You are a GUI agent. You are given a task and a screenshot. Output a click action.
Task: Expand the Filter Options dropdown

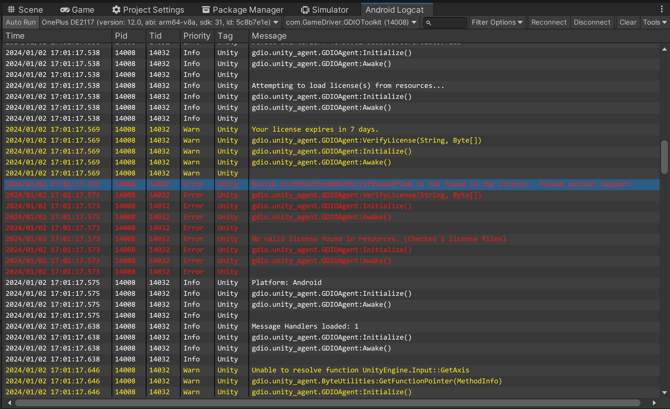497,22
